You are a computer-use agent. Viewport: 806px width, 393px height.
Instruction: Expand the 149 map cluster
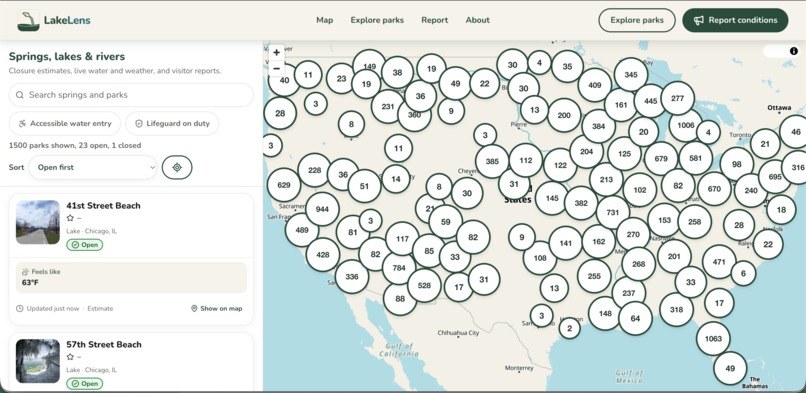click(x=369, y=66)
